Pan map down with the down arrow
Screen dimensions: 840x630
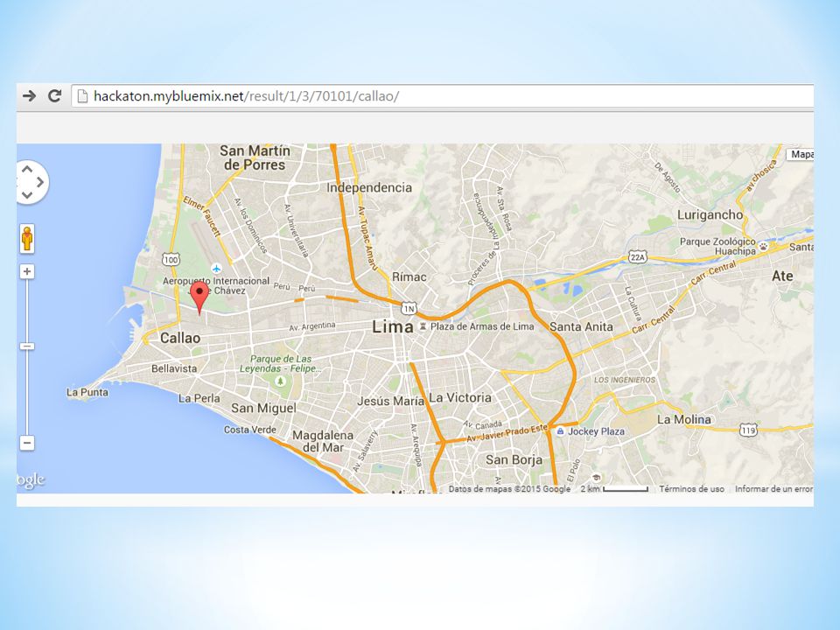point(27,195)
